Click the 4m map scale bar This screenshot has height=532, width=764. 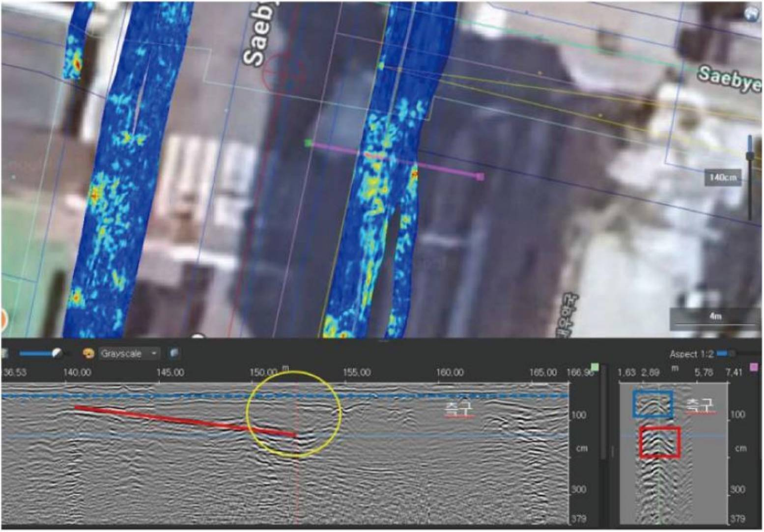(x=715, y=319)
